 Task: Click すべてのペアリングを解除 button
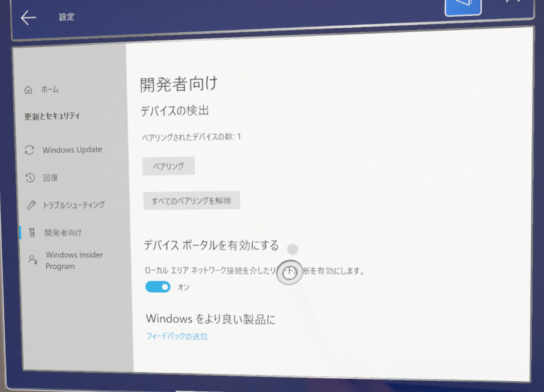click(x=192, y=201)
